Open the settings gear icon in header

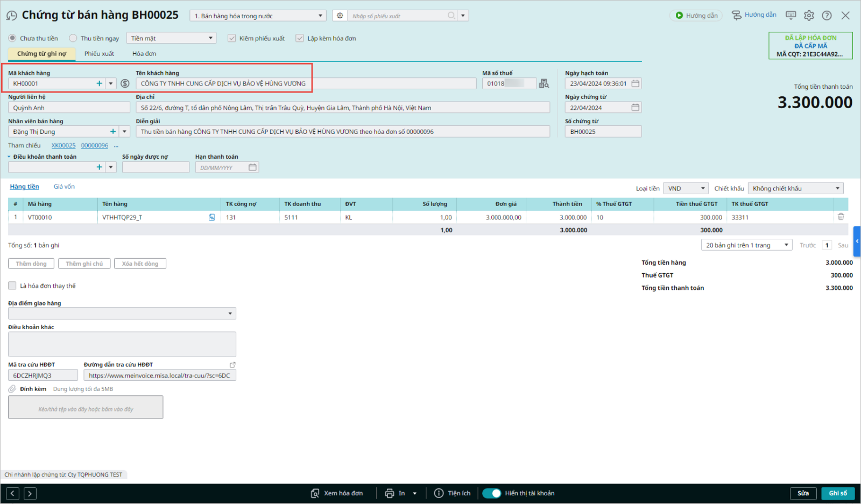tap(809, 16)
